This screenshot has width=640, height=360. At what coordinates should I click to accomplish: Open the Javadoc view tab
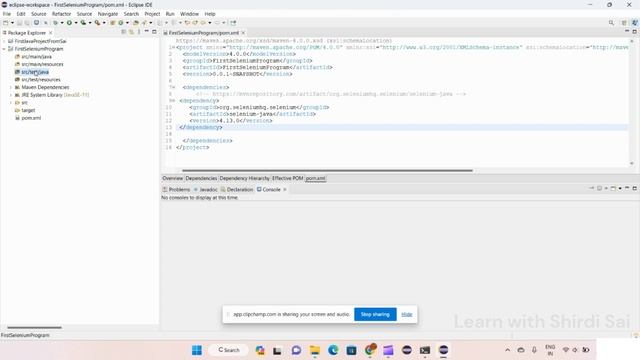coord(205,189)
